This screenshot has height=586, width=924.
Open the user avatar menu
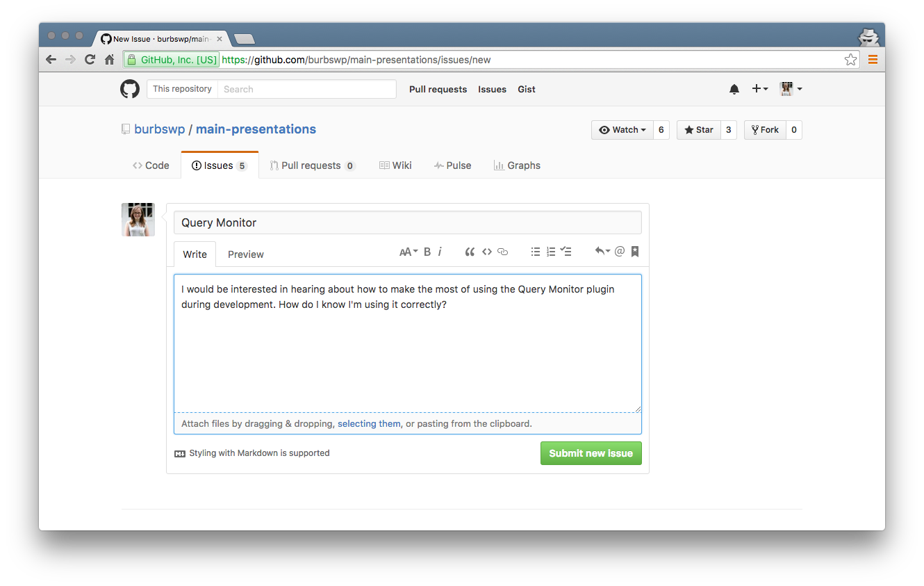tap(791, 89)
